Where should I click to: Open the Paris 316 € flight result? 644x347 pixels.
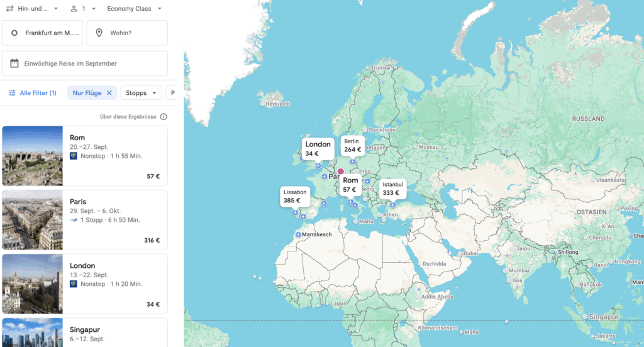114,220
